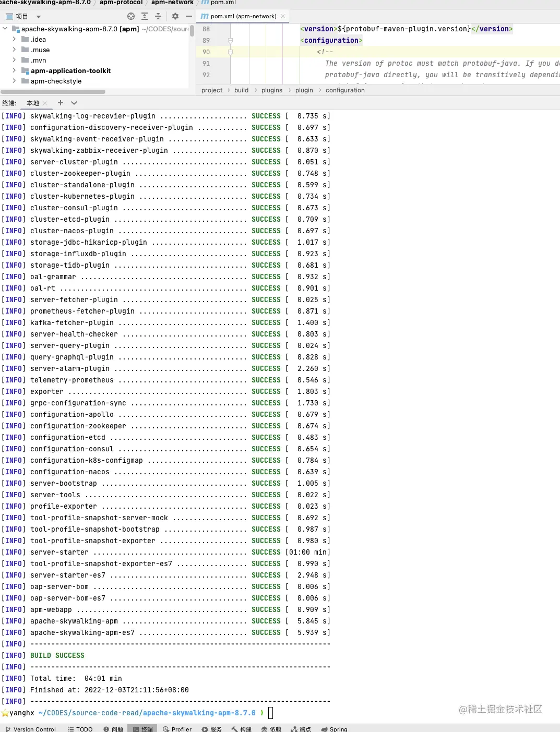Open the 依赖 (Dependencies) tool window
Screen dimensions: 560x732
click(271, 729)
